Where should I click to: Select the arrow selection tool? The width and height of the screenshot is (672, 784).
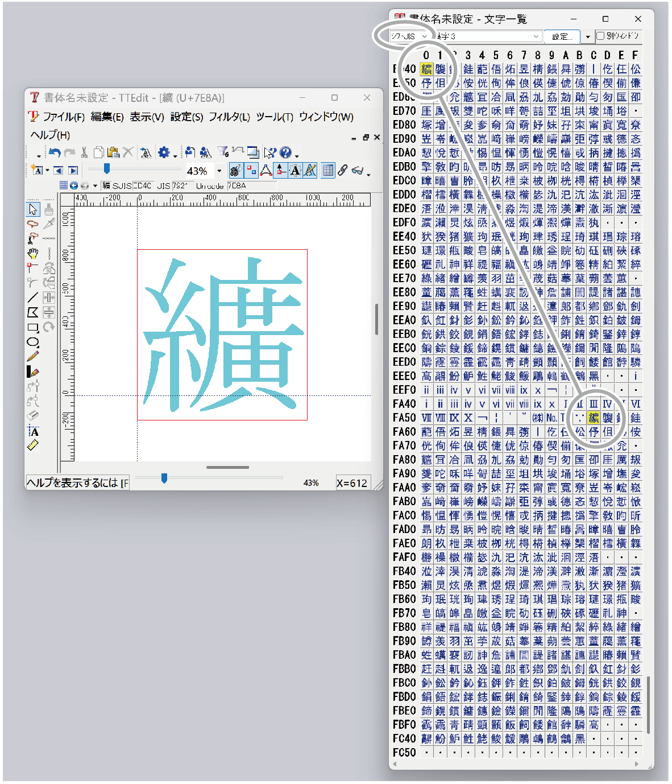coord(33,209)
